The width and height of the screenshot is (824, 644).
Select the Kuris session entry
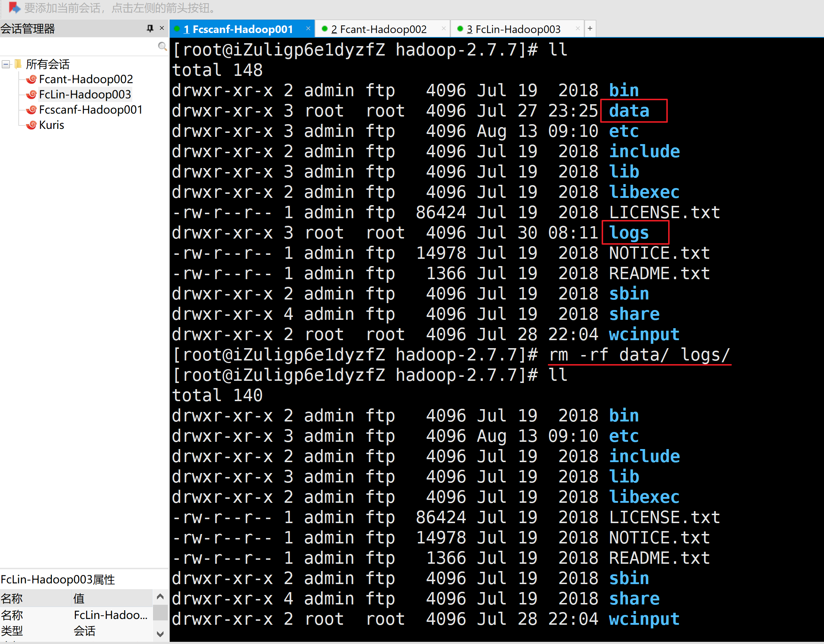51,125
